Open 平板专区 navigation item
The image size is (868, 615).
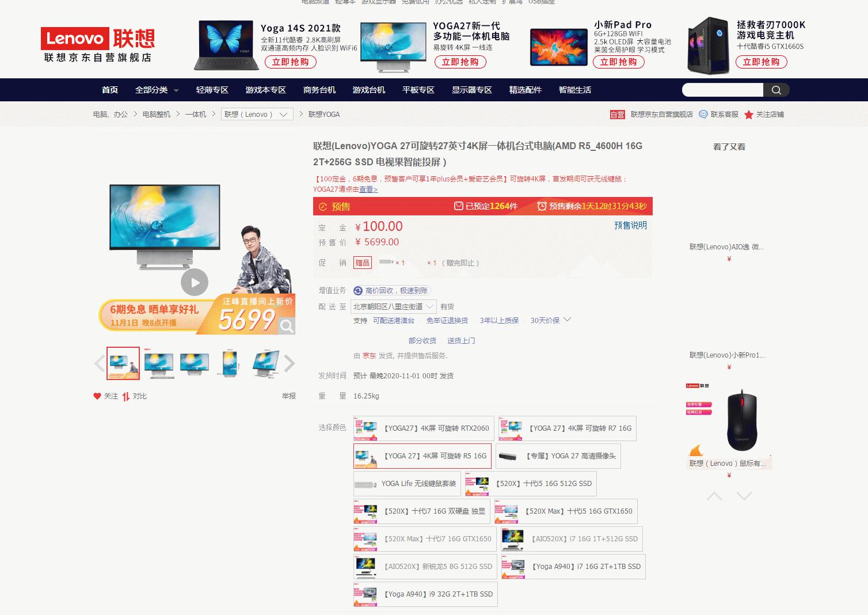coord(418,90)
